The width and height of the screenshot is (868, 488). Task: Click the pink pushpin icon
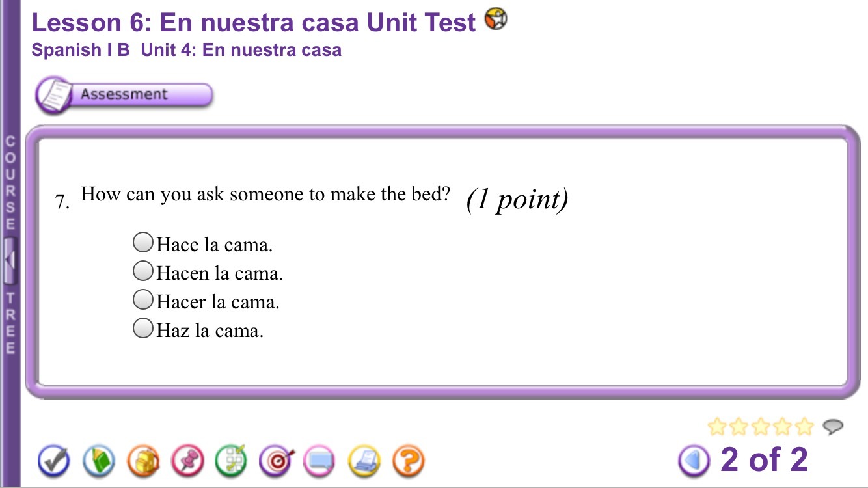click(x=187, y=461)
